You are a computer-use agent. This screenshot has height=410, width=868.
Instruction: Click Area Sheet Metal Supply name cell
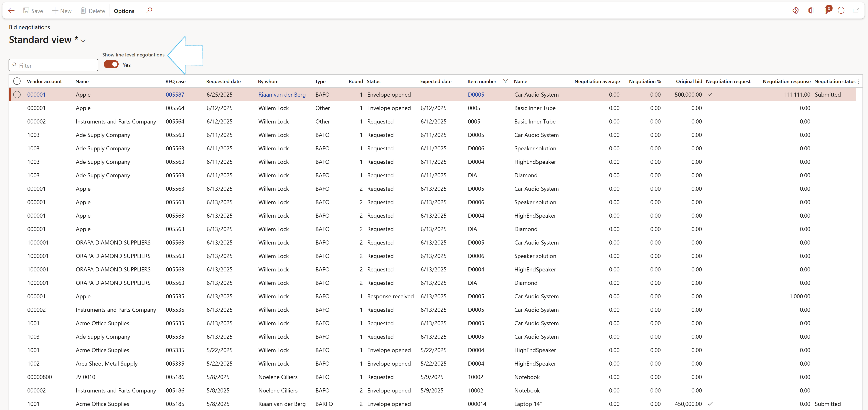(x=106, y=364)
